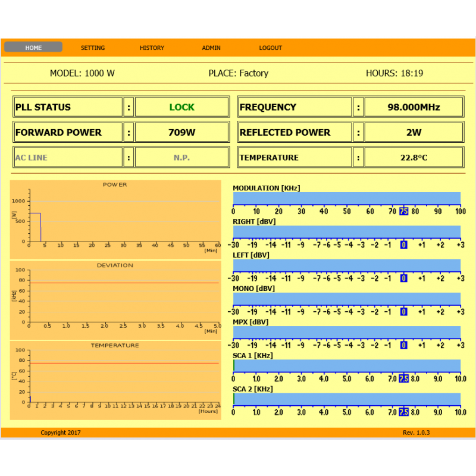The width and height of the screenshot is (476, 476).
Task: Click the PLL STATUS LOCK value
Action: tap(181, 107)
